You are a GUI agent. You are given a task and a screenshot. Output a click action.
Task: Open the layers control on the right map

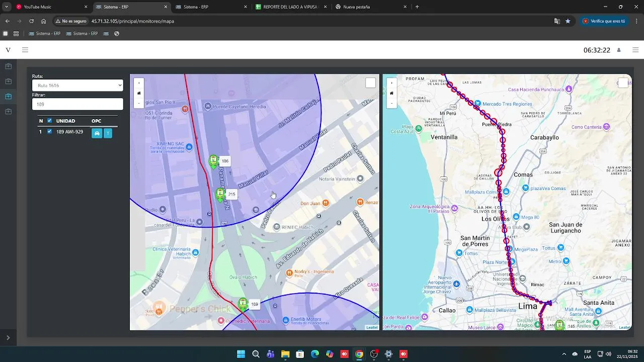pyautogui.click(x=623, y=83)
